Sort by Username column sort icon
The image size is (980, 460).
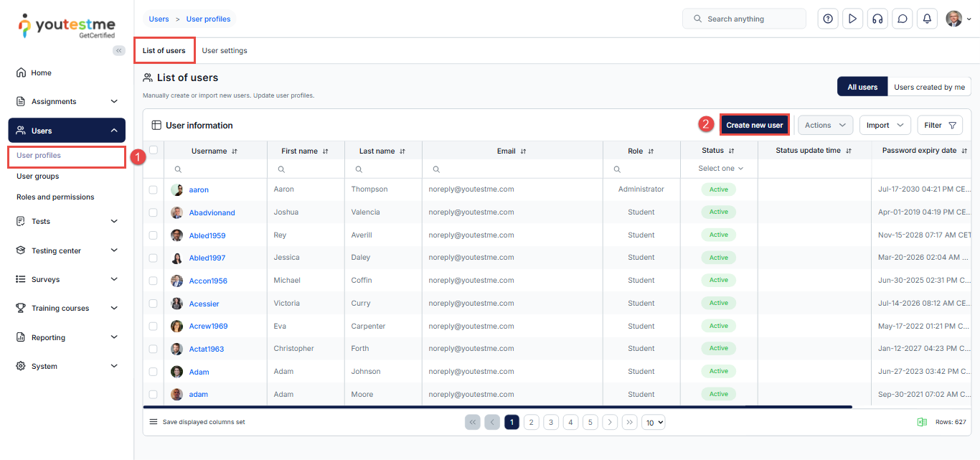(x=235, y=151)
